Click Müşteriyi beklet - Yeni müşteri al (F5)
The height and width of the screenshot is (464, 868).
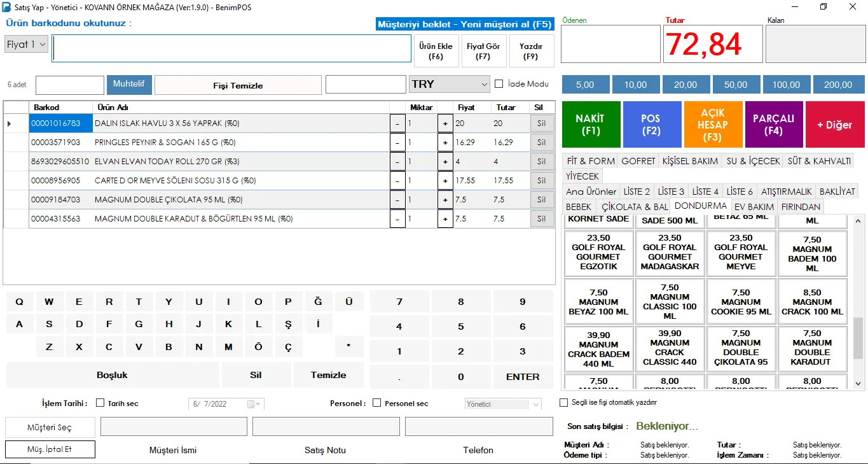click(x=465, y=25)
